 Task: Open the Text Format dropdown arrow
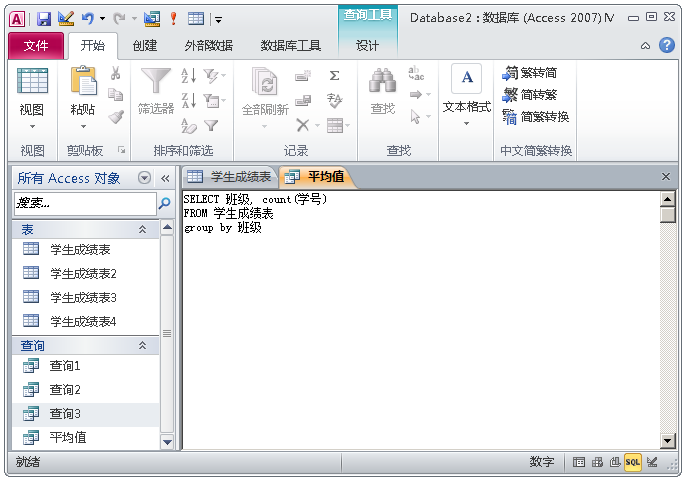tap(467, 124)
